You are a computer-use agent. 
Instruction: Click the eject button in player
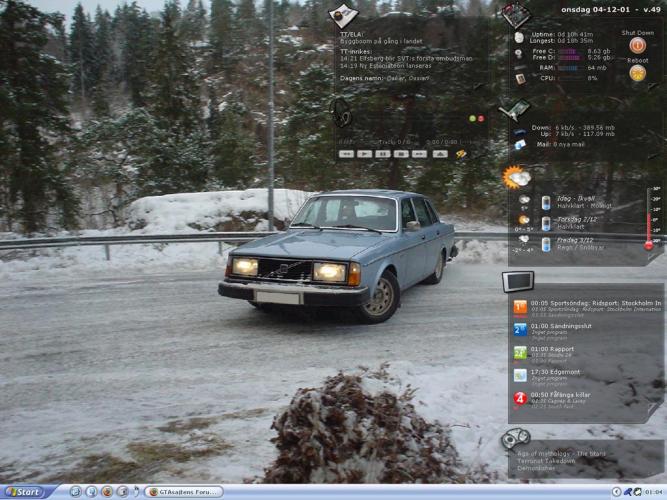click(440, 154)
